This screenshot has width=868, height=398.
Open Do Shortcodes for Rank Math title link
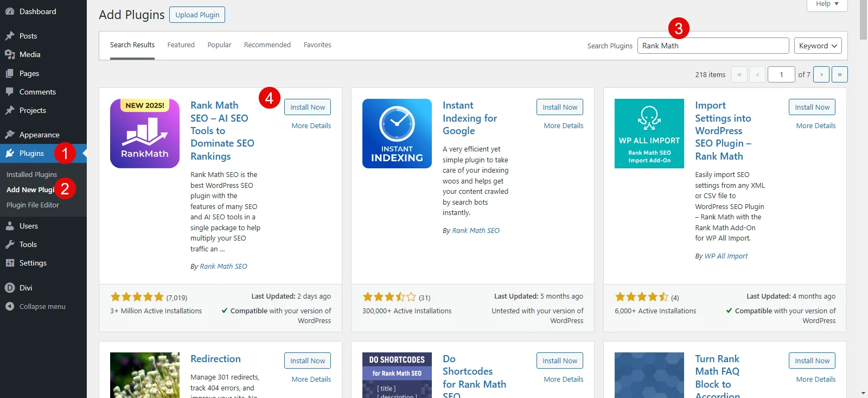tap(474, 376)
